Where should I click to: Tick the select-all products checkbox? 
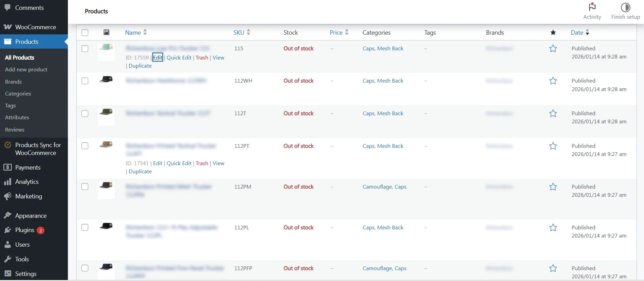(85, 33)
